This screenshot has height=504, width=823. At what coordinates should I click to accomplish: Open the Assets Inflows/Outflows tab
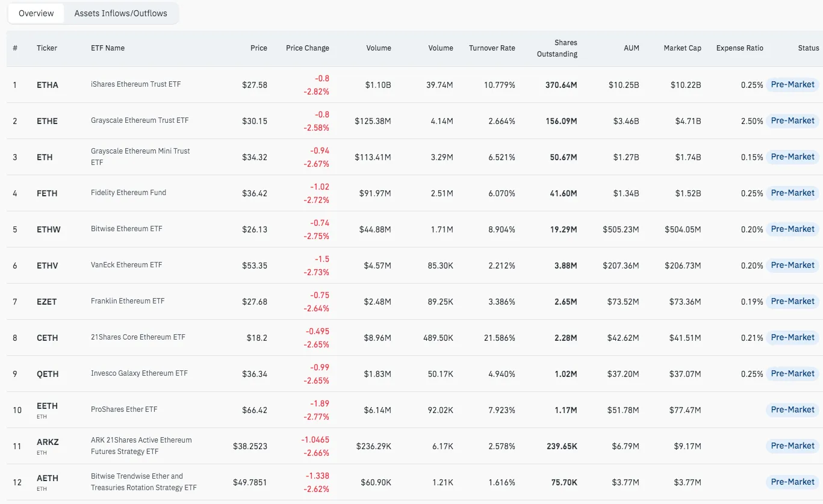pos(121,13)
